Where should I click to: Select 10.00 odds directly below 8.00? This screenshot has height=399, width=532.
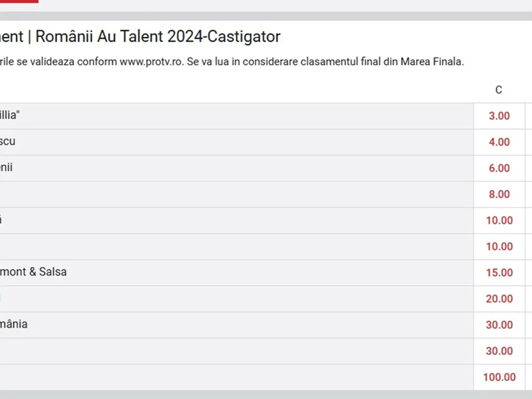499,221
